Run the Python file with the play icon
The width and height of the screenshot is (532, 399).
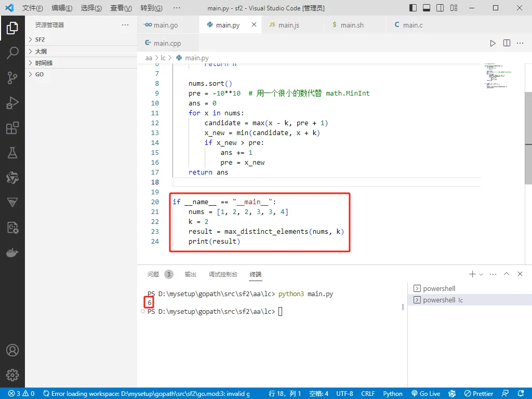click(493, 43)
